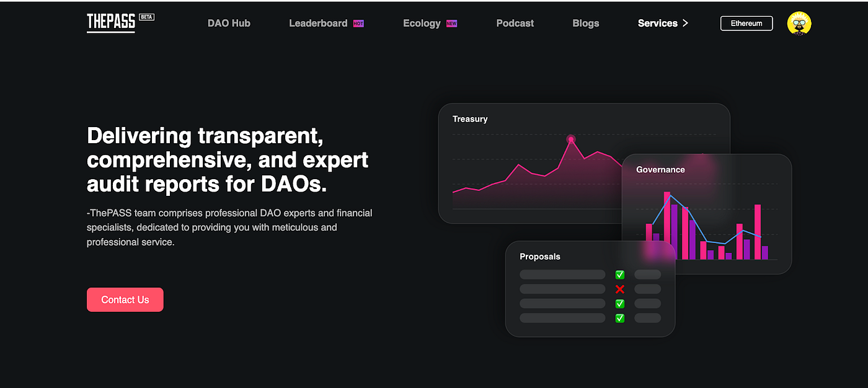Click the first green checkmark in Proposals
868x388 pixels.
[619, 275]
